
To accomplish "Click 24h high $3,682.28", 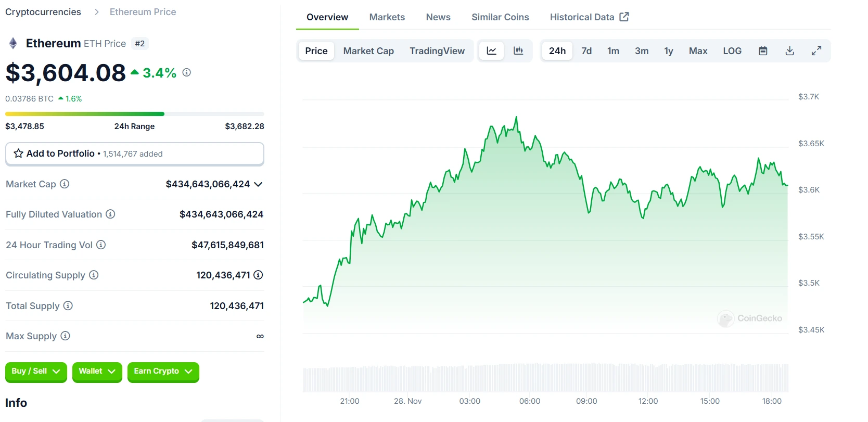I will pyautogui.click(x=245, y=126).
